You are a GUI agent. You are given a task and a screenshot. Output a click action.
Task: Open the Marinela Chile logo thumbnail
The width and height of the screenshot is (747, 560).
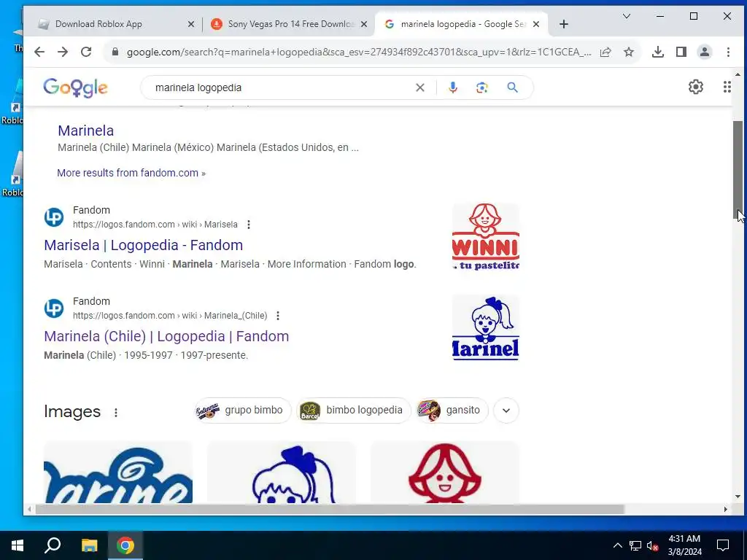tap(485, 327)
